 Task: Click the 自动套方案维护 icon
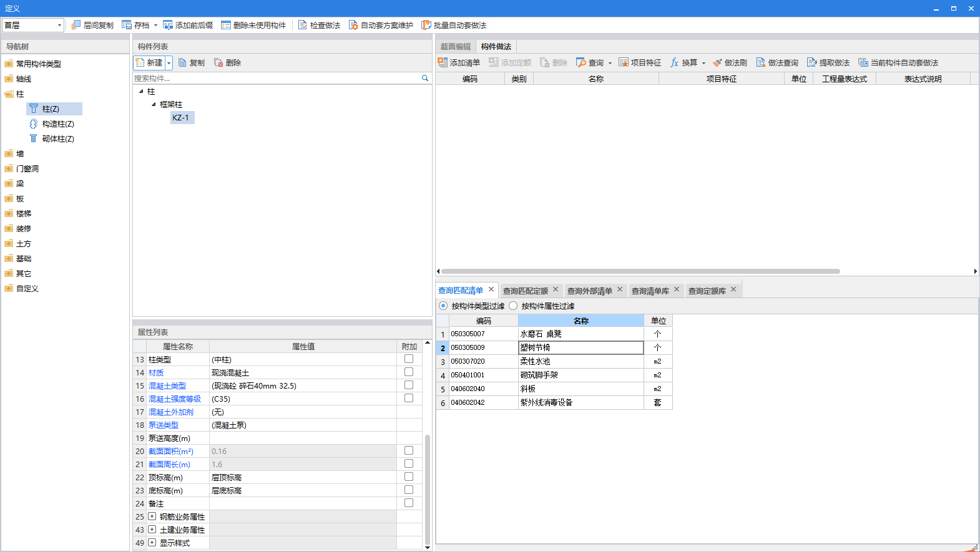pyautogui.click(x=353, y=25)
